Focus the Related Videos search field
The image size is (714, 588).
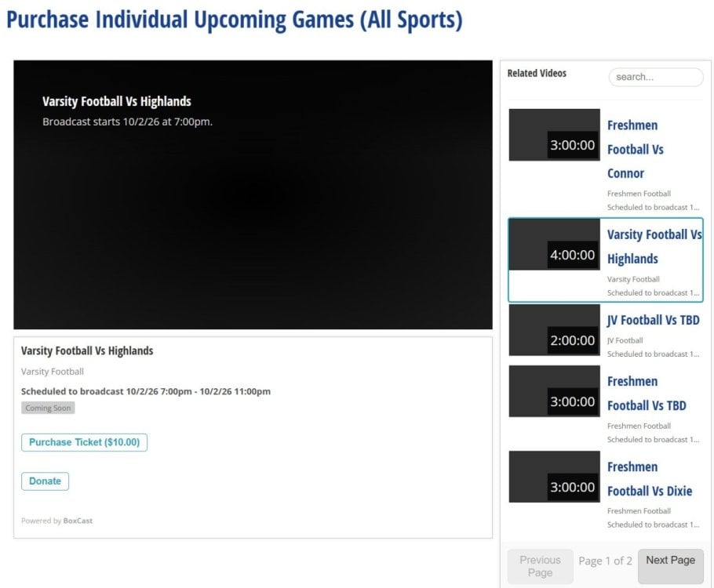point(656,77)
